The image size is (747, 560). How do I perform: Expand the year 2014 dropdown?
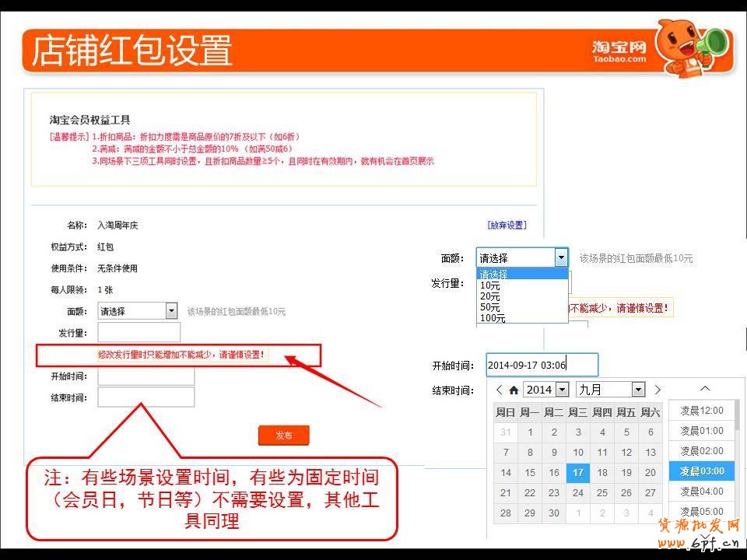(x=561, y=390)
